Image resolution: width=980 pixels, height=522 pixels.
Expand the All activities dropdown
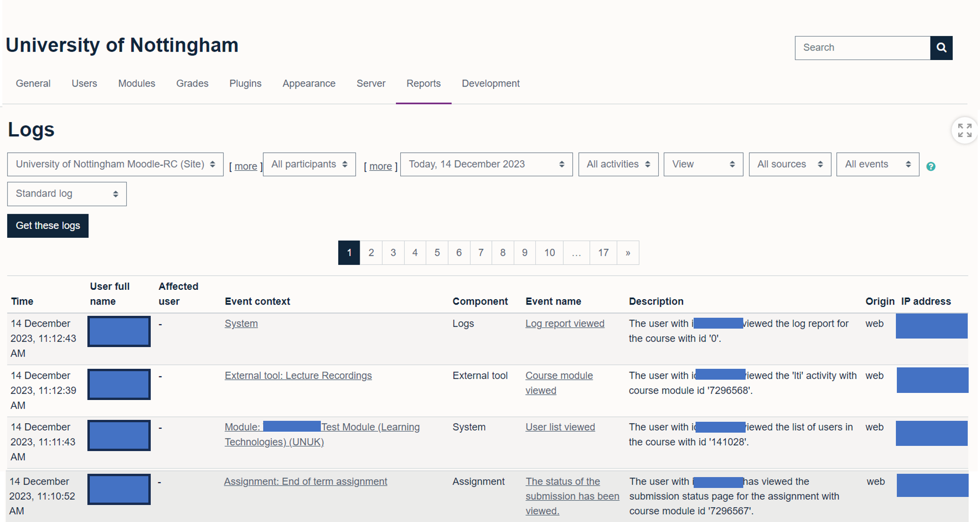point(617,165)
